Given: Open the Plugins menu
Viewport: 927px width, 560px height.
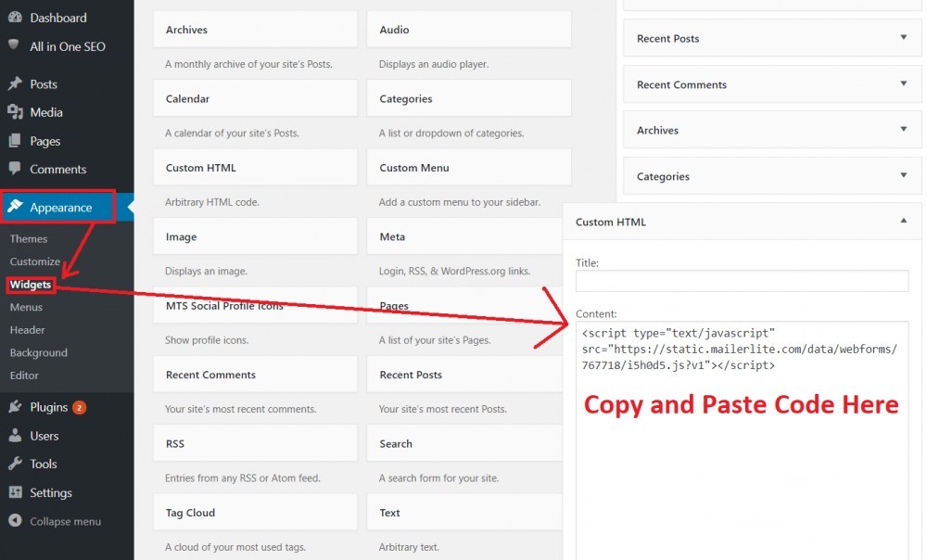Looking at the screenshot, I should pyautogui.click(x=48, y=407).
